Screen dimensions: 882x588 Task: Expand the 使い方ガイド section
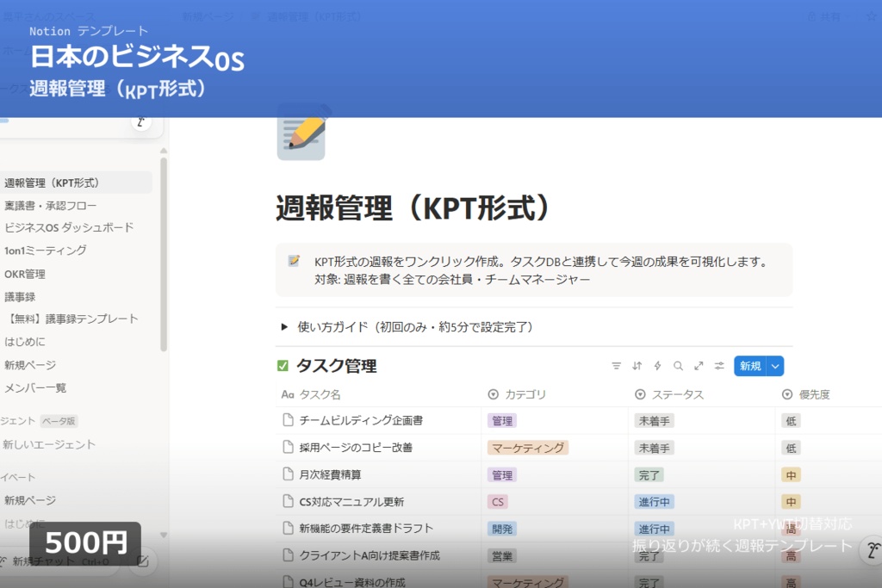[284, 325]
